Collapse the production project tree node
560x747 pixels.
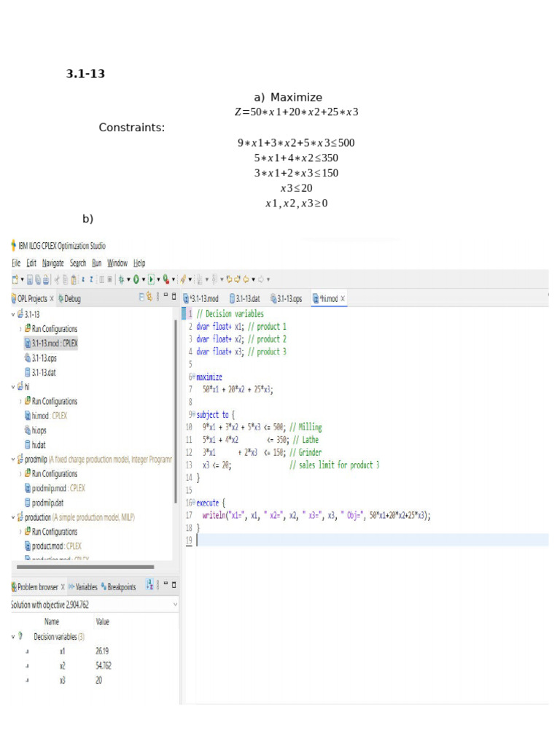13,517
